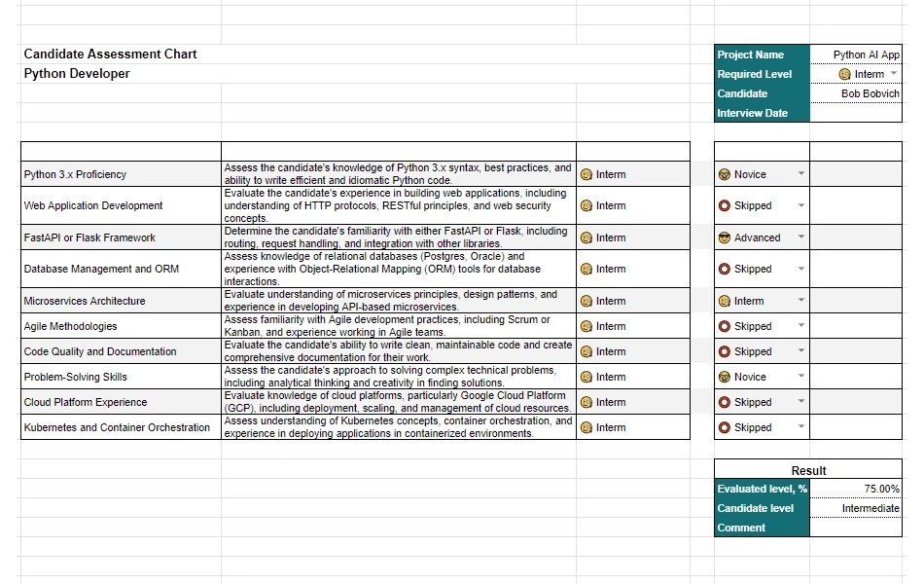Open the rating dropdown for Python 3.x Proficiency
Viewport: 924px width, 584px height.
801,173
